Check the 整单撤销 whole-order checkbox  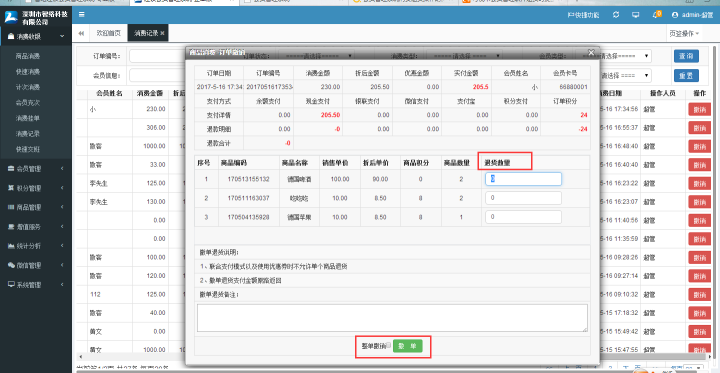[x=389, y=345]
